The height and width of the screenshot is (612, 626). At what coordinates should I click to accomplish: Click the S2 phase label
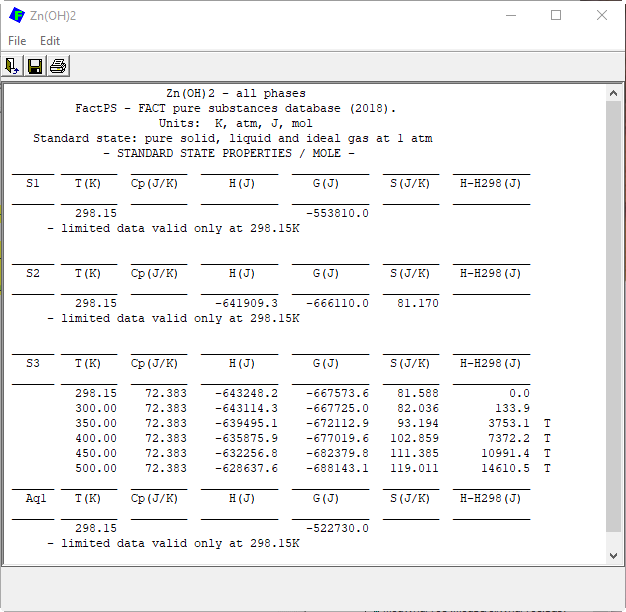point(33,273)
